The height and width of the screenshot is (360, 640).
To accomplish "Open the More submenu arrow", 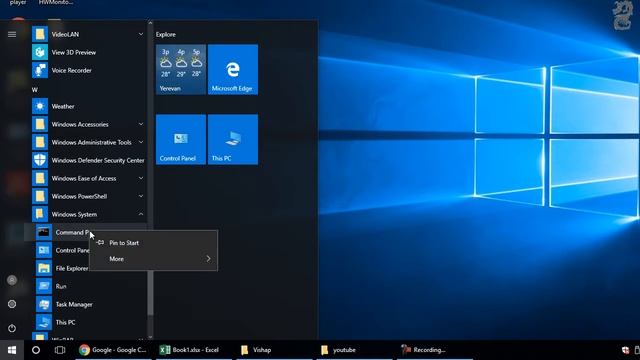I will 208,259.
